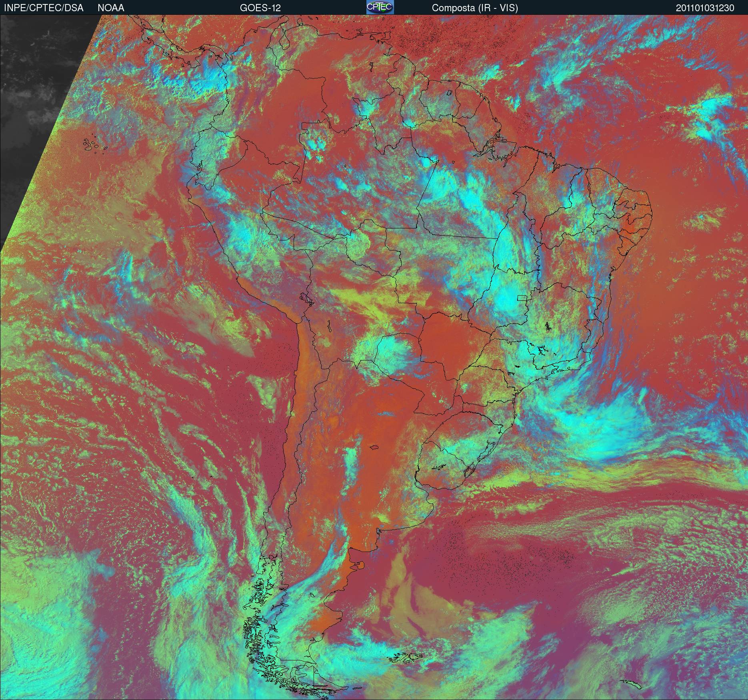Click the Composta (IR - VIS) title

[475, 8]
